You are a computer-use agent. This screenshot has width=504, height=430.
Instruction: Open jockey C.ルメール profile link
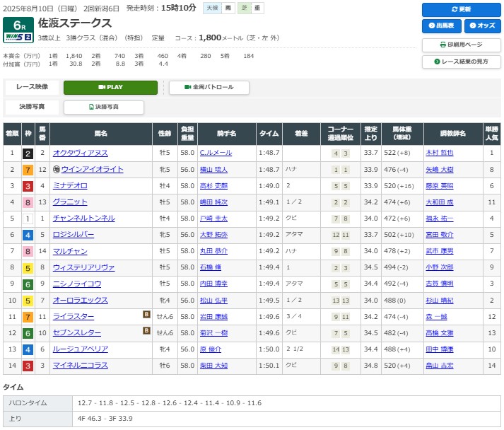[215, 153]
